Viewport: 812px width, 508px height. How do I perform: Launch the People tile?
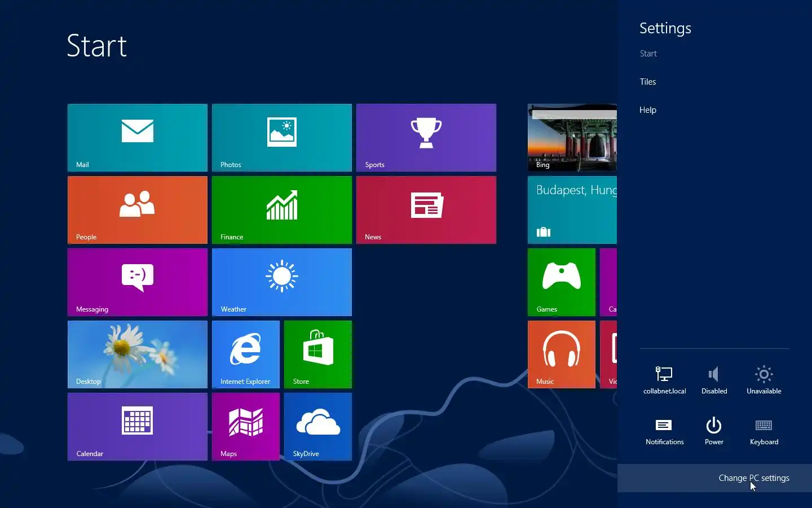tap(138, 210)
